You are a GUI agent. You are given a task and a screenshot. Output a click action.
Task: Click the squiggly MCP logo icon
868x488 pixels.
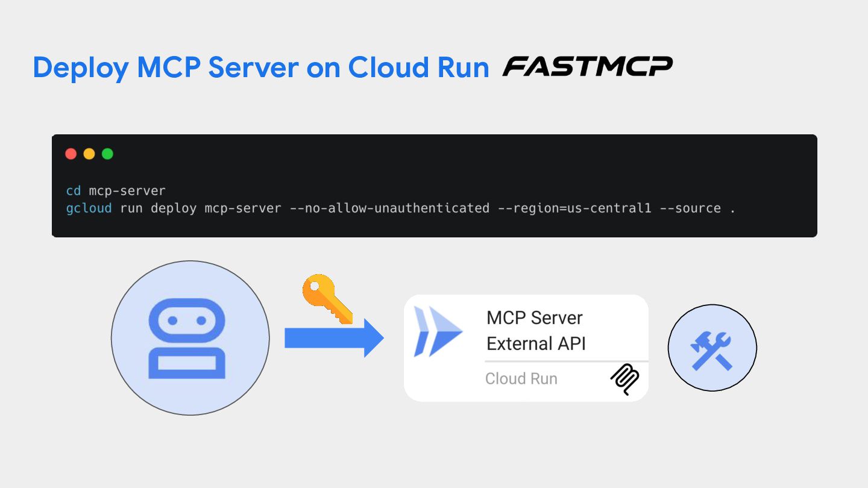[625, 379]
